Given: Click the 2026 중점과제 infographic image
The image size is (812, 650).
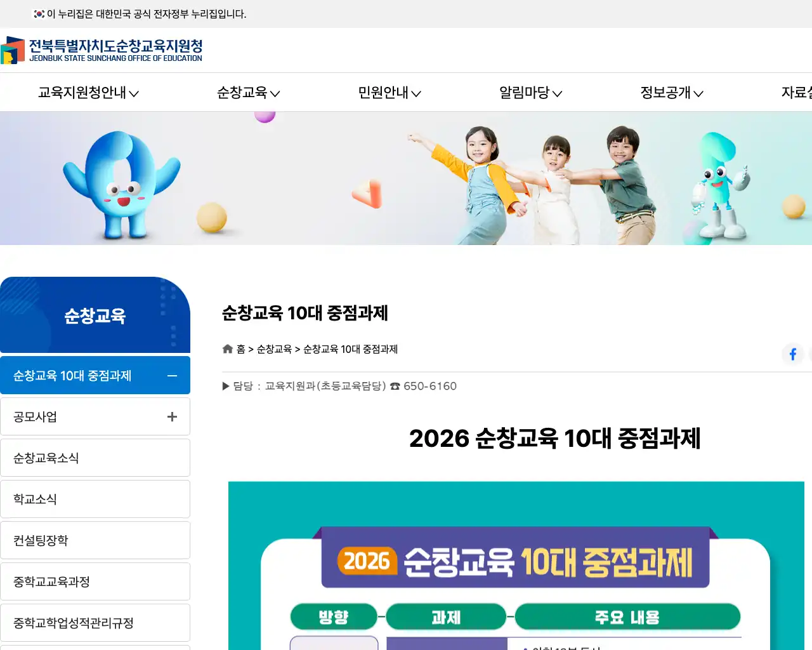Looking at the screenshot, I should pyautogui.click(x=516, y=566).
